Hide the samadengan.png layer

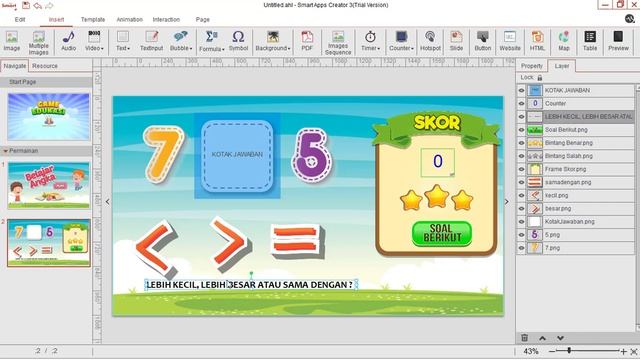tap(521, 182)
